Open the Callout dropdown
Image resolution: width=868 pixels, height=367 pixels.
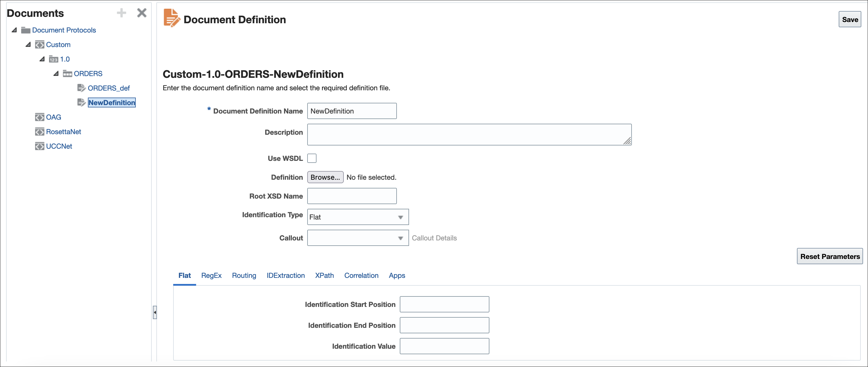(358, 238)
